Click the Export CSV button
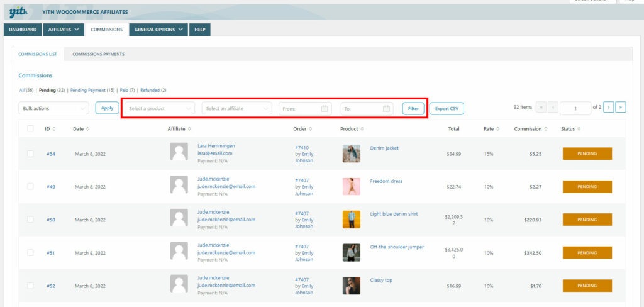The image size is (644, 307). click(447, 108)
